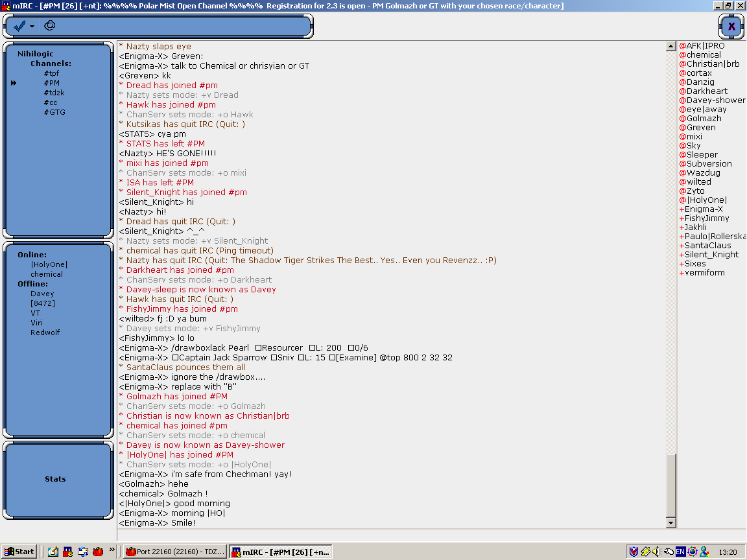Select @Sleeper in the nick list
Screen dimensions: 747x560
pos(698,154)
